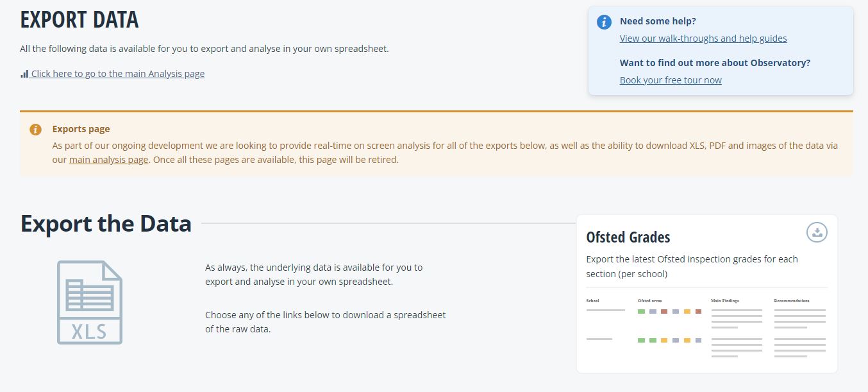The height and width of the screenshot is (392, 868).
Task: Open the main analysis page link in notice
Action: pyautogui.click(x=108, y=160)
